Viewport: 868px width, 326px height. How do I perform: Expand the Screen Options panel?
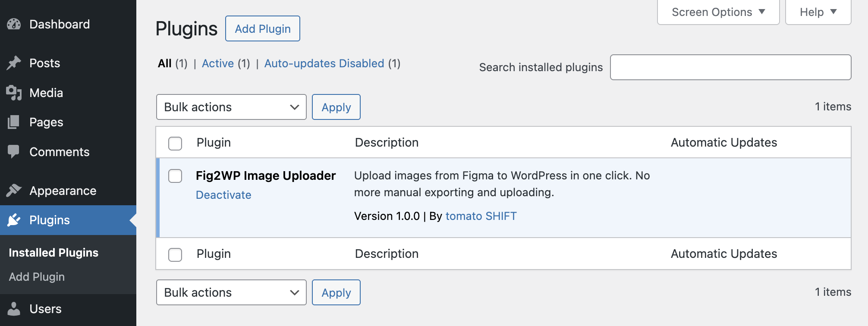pos(717,12)
